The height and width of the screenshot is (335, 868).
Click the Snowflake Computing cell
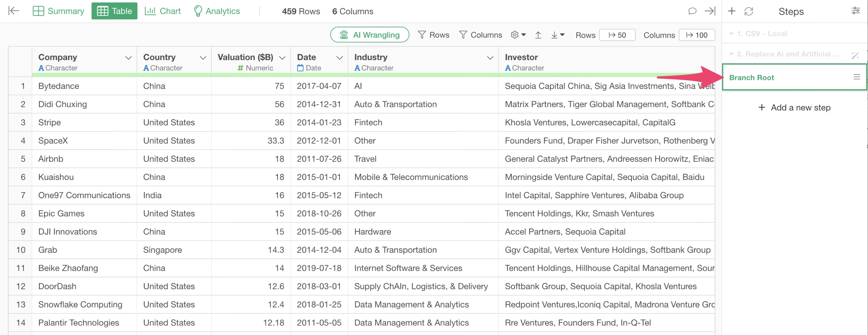(x=84, y=304)
